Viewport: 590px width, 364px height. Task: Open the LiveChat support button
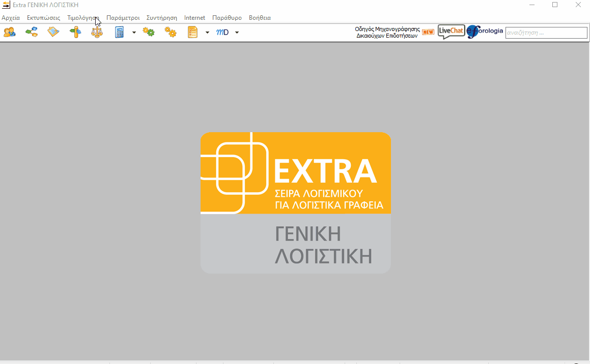click(451, 32)
